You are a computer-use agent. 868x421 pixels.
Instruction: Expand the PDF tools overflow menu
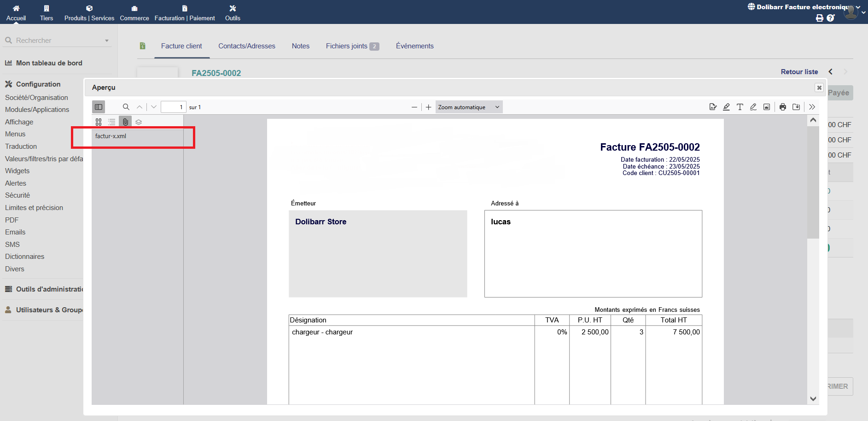point(812,107)
